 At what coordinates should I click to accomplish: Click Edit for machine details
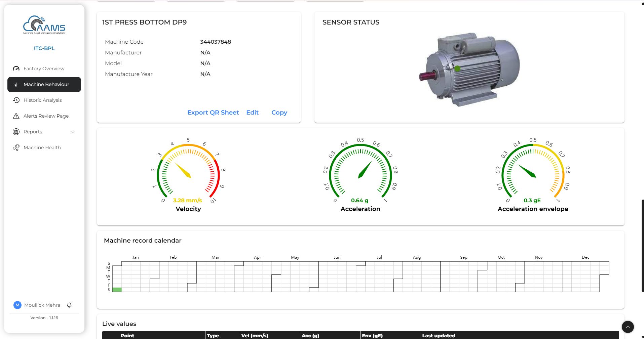(x=252, y=113)
